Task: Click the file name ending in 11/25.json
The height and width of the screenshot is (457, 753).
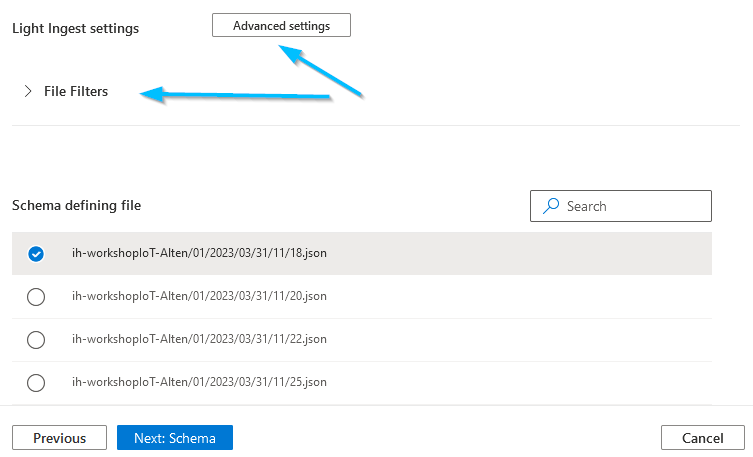Action: click(x=199, y=382)
